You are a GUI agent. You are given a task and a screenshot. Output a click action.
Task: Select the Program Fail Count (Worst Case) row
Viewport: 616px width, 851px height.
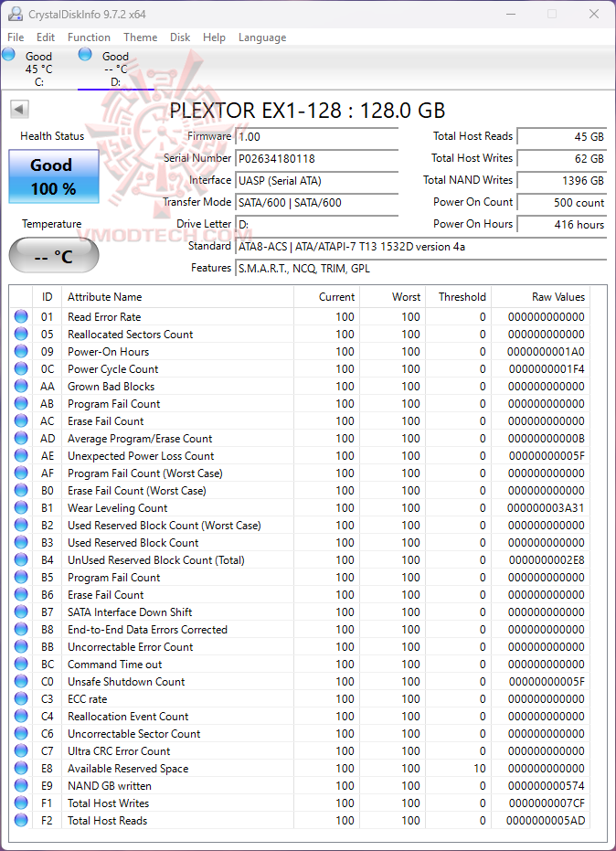click(x=300, y=473)
